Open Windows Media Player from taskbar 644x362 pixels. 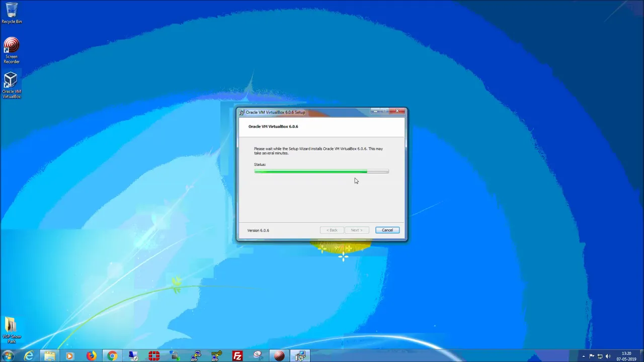[70, 356]
